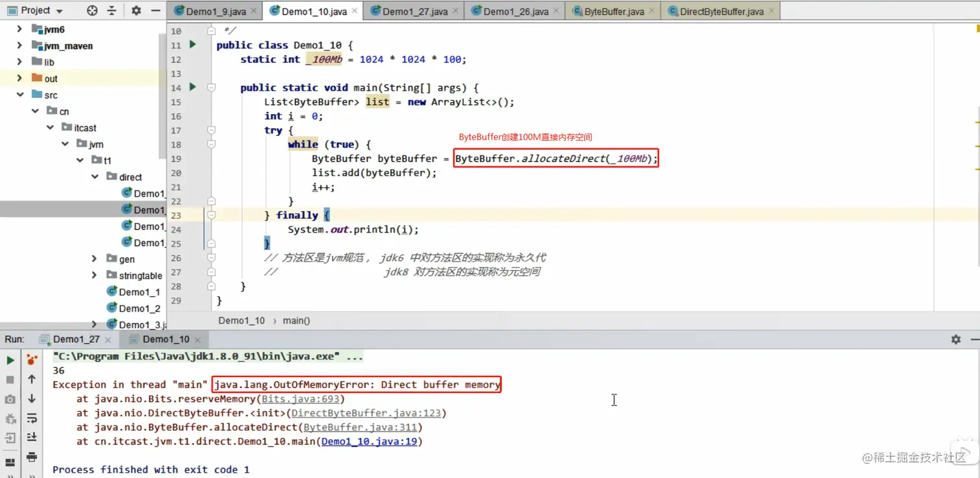This screenshot has width=980, height=478.
Task: Click Demo1_10 in the breadcrumb bar
Action: click(x=241, y=321)
